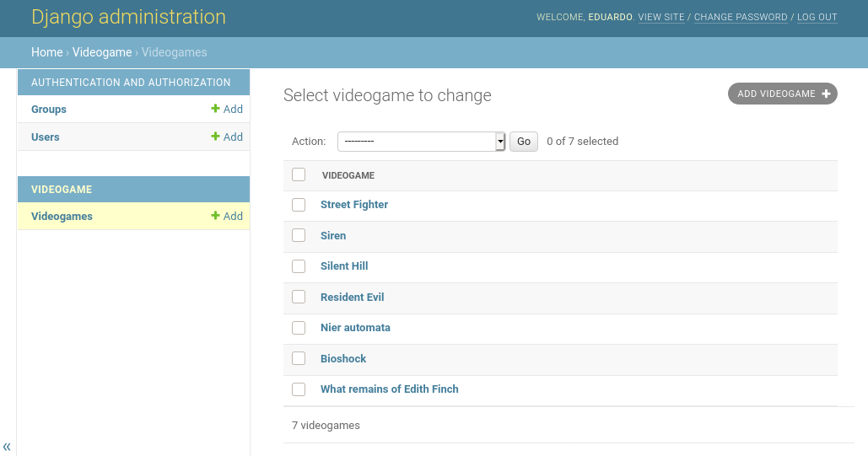The width and height of the screenshot is (868, 456).
Task: Select the Silent Hill row checkbox
Action: (299, 266)
